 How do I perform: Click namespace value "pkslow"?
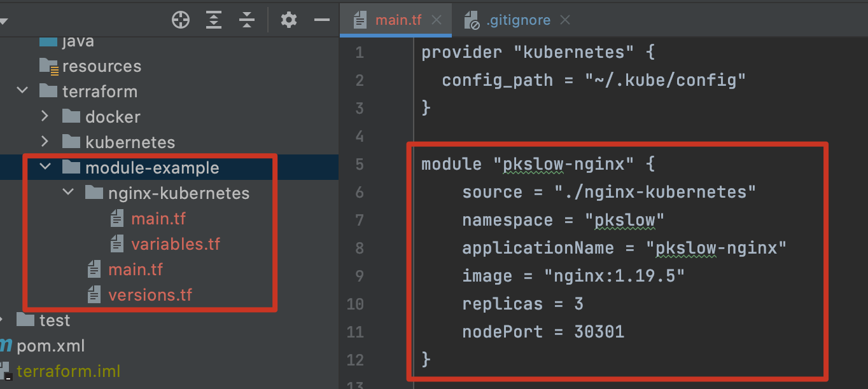(624, 220)
